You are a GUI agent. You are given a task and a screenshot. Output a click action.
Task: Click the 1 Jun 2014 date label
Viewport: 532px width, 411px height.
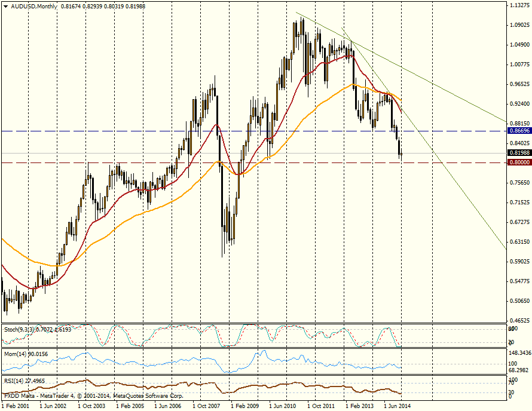[398, 406]
